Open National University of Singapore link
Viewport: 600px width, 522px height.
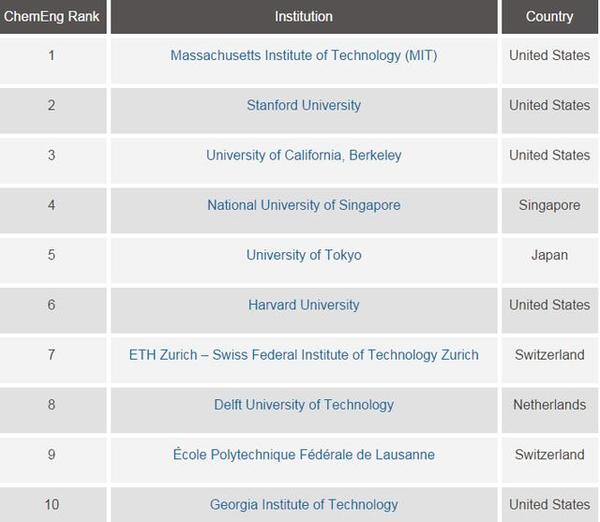coord(304,206)
